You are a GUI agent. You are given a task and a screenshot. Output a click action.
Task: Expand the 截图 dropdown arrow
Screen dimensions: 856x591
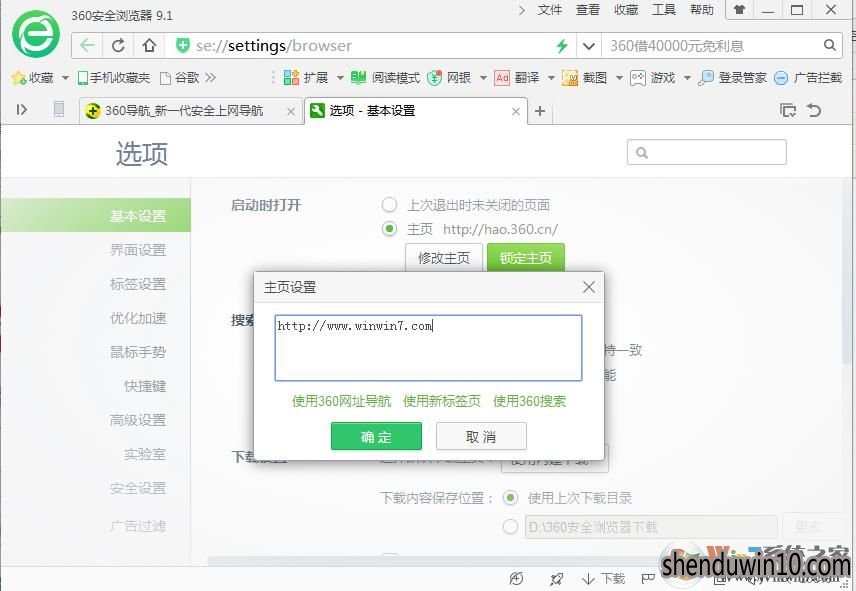[x=619, y=78]
